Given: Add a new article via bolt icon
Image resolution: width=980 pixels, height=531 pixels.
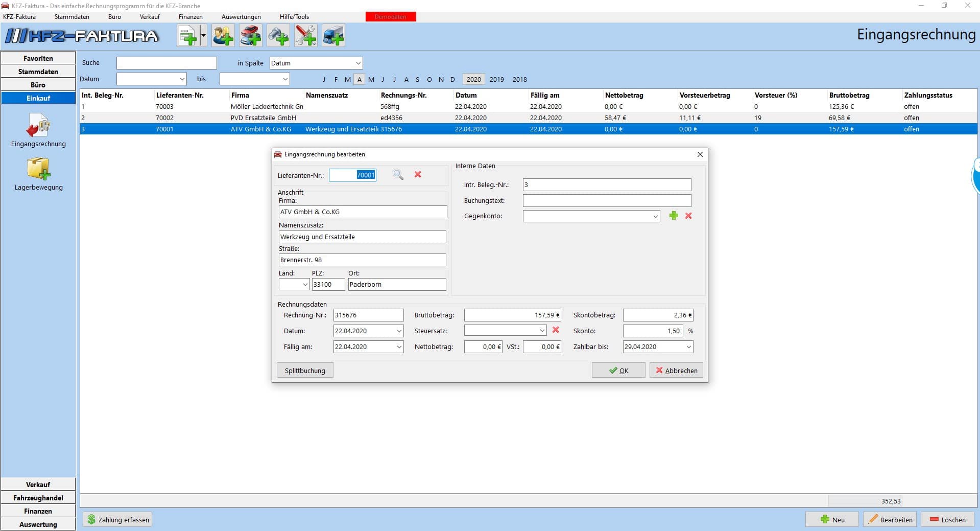Looking at the screenshot, I should click(278, 36).
